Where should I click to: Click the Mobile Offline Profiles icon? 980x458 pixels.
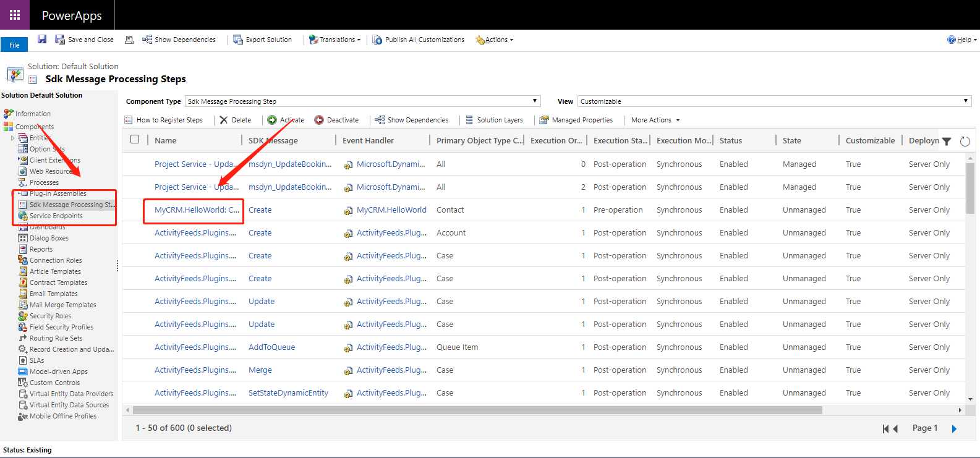click(23, 416)
